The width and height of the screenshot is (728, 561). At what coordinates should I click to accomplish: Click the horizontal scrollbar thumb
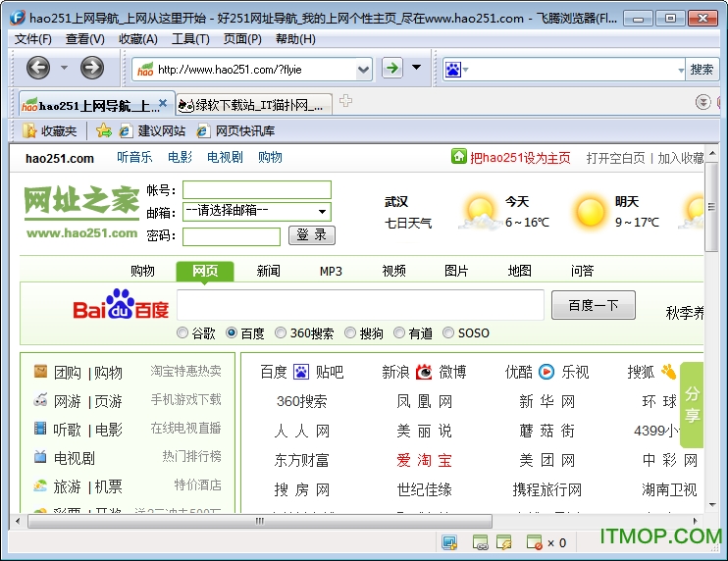pos(260,521)
